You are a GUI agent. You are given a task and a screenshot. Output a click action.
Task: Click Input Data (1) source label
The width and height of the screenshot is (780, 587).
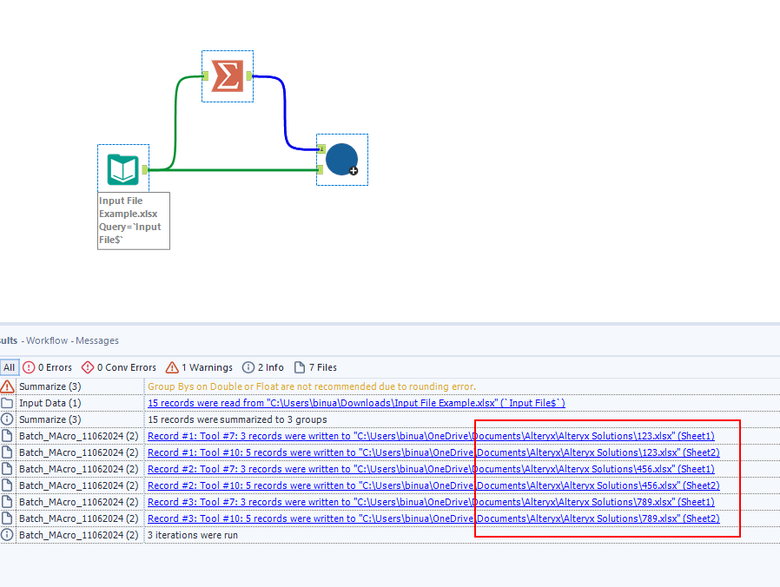click(x=50, y=403)
